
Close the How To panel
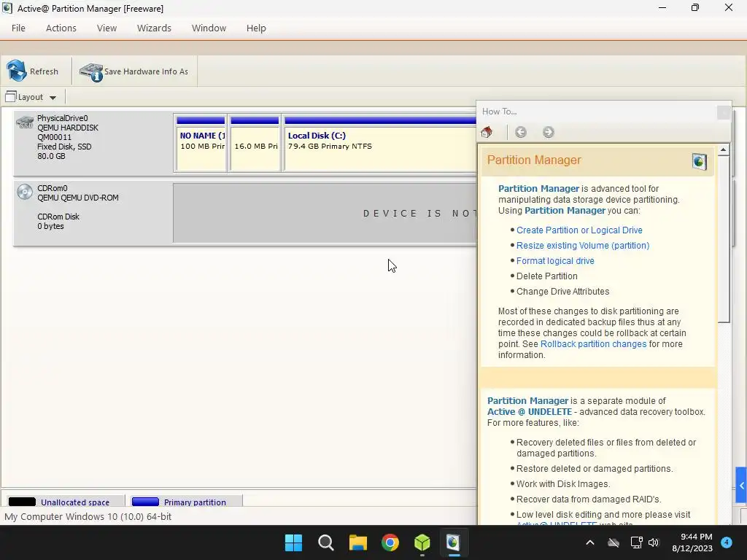(723, 112)
